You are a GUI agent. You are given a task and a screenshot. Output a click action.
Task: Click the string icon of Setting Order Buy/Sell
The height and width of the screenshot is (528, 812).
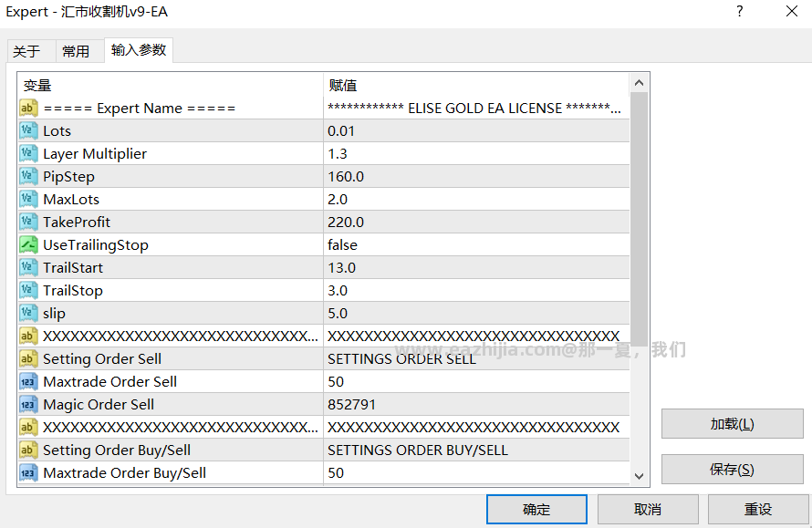(x=28, y=450)
